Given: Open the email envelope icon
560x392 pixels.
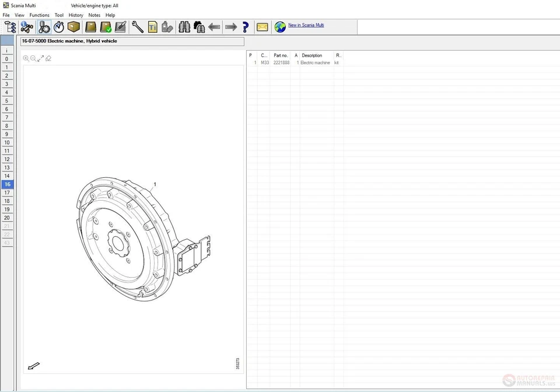Looking at the screenshot, I should [262, 27].
